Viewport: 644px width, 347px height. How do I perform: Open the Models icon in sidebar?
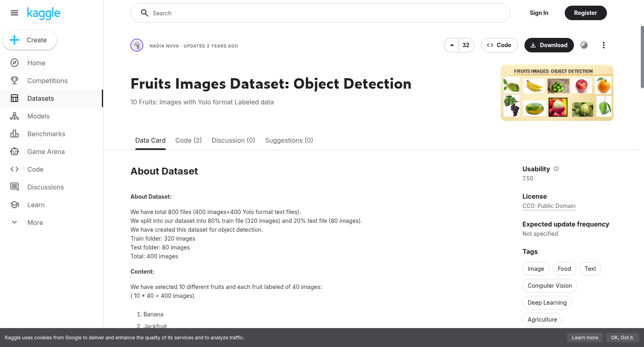point(14,116)
